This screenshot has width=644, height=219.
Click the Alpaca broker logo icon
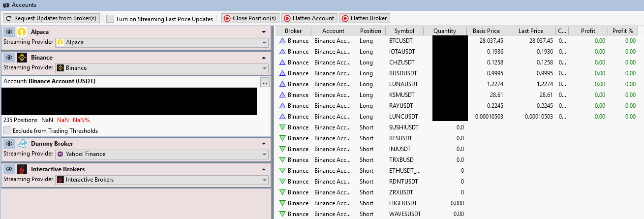[x=22, y=32]
